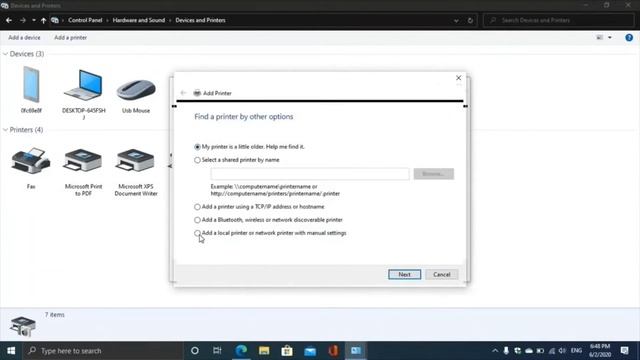Collapse the Devices (3) group

pyautogui.click(x=5, y=54)
